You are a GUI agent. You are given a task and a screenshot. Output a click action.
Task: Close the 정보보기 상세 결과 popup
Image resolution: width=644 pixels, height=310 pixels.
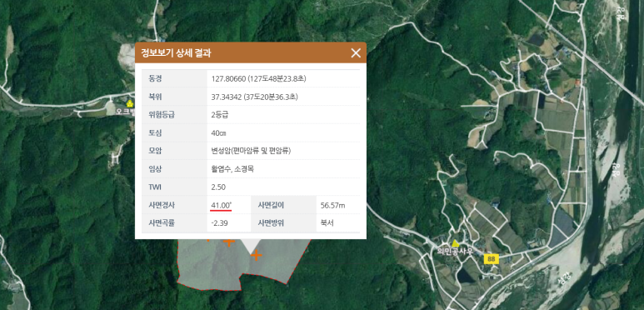pos(356,52)
